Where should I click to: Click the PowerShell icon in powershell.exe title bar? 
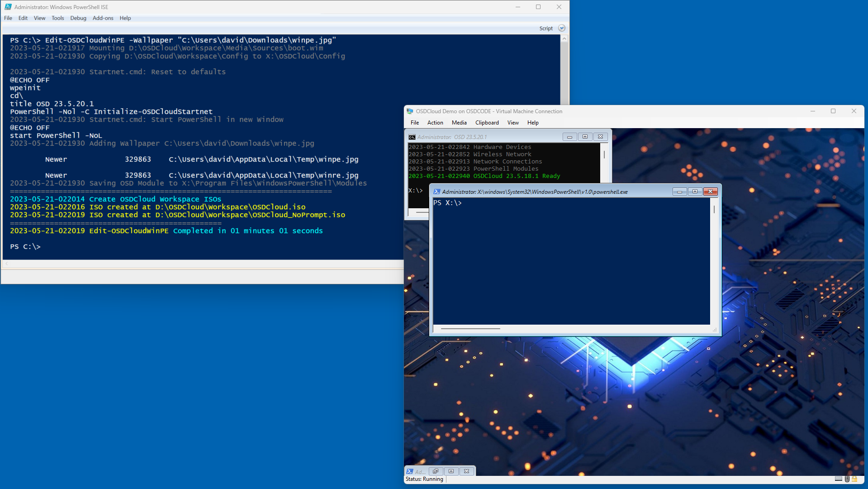pyautogui.click(x=436, y=192)
